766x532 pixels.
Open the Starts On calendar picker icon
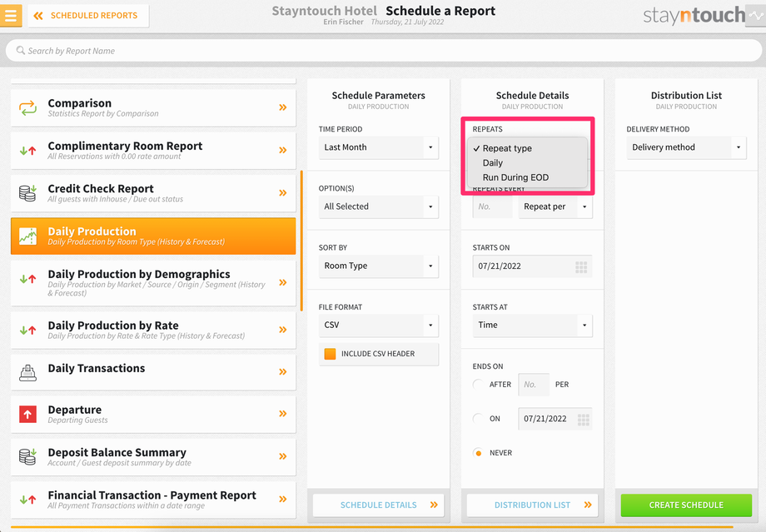pyautogui.click(x=581, y=266)
